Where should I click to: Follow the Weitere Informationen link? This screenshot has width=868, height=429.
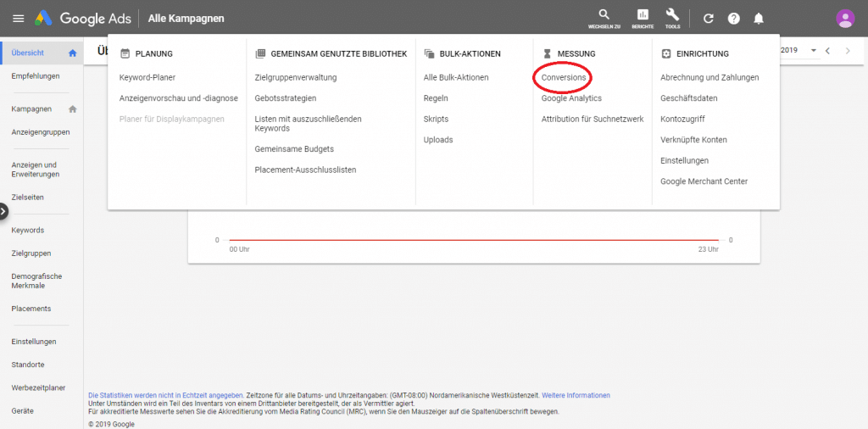point(576,395)
